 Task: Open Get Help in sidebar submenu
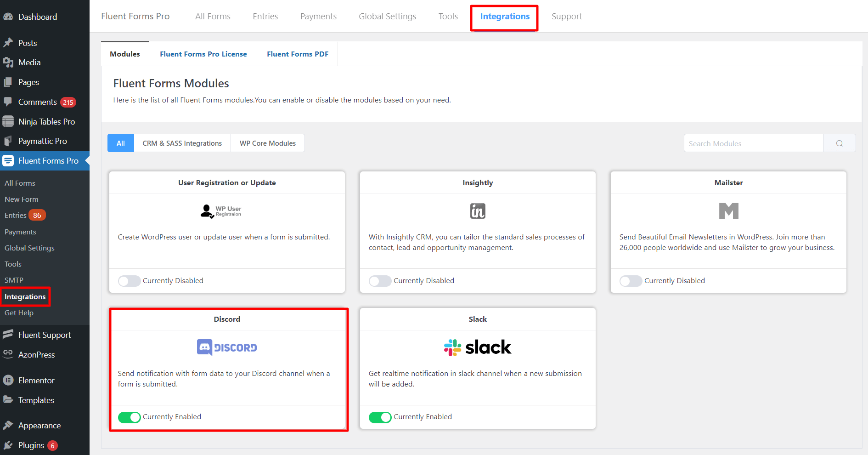19,313
